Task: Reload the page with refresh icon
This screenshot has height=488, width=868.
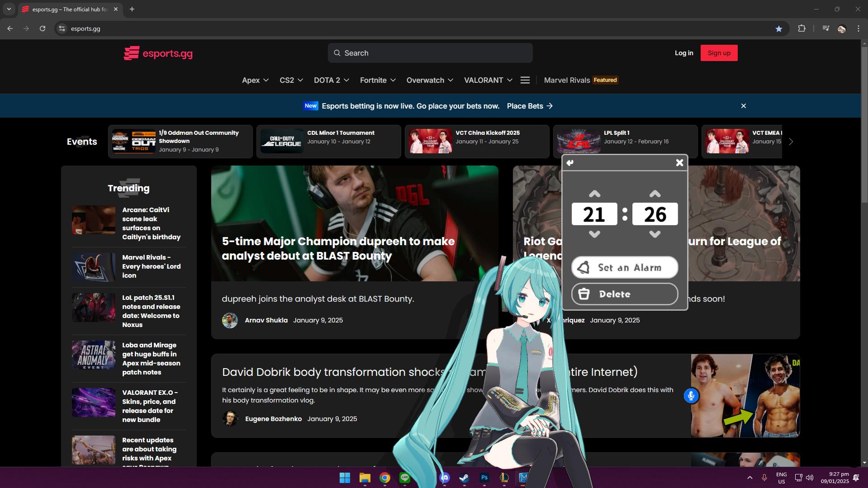Action: [42, 28]
